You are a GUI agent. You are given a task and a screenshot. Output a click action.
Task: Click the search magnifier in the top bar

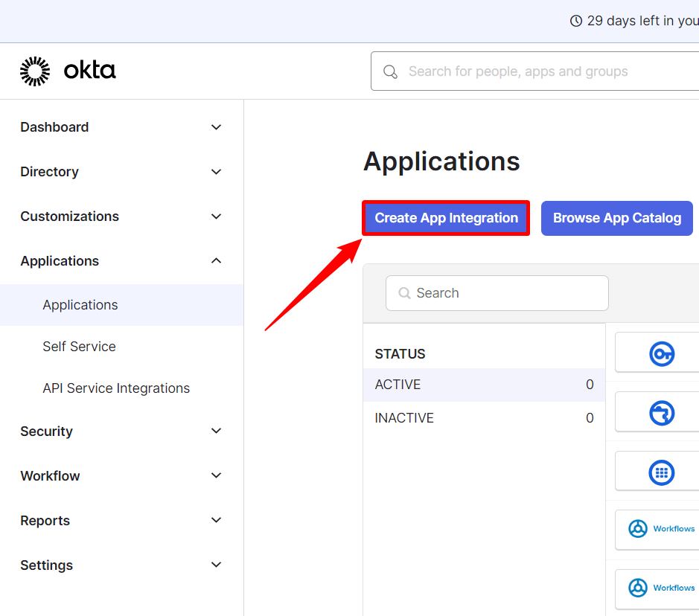[390, 71]
